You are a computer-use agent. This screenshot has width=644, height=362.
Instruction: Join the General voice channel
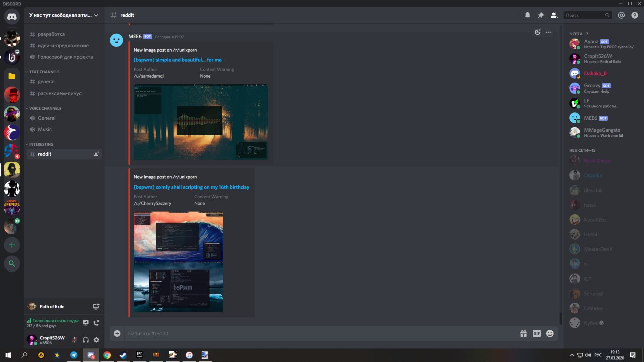pyautogui.click(x=64, y=118)
